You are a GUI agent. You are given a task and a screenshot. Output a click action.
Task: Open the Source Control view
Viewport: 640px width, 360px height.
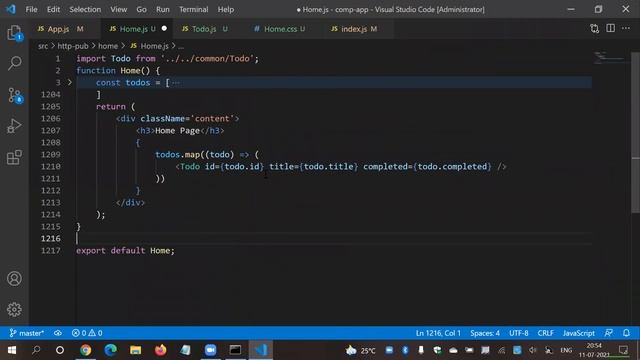(x=15, y=95)
